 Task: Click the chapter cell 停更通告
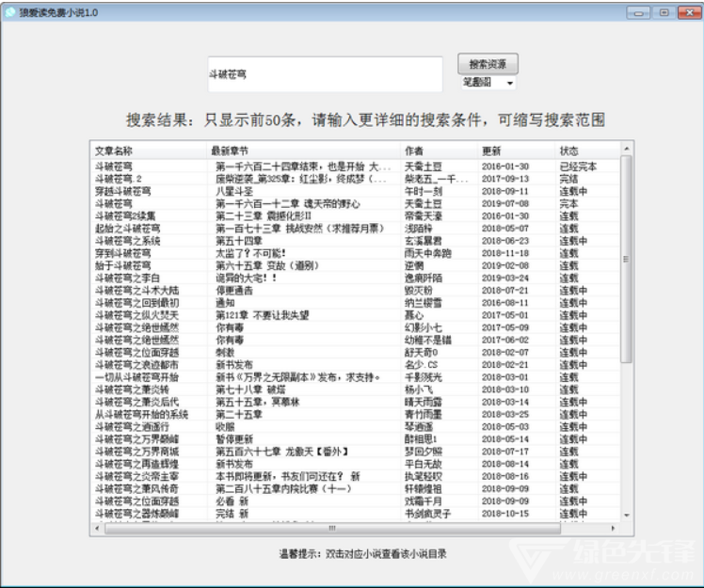click(x=234, y=291)
